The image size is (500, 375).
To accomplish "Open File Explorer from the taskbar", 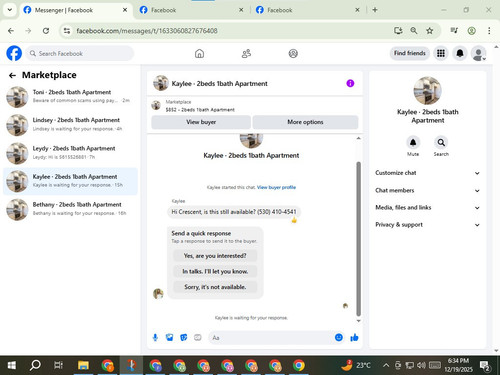I will click(83, 366).
